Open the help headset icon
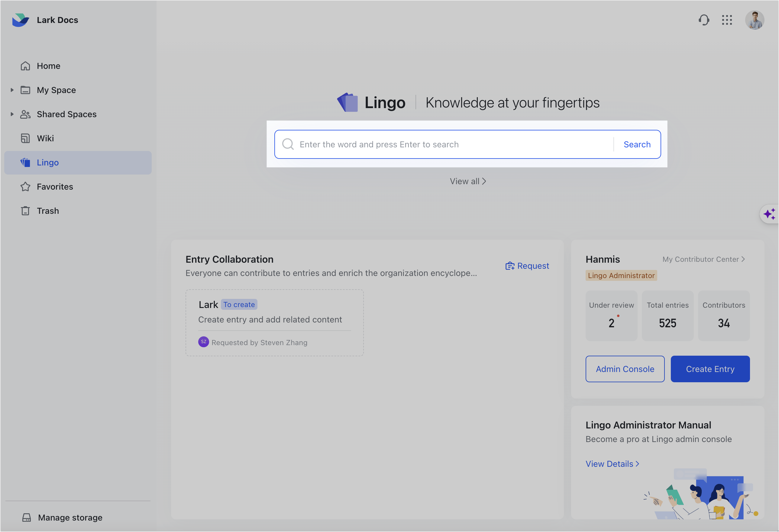 tap(704, 20)
